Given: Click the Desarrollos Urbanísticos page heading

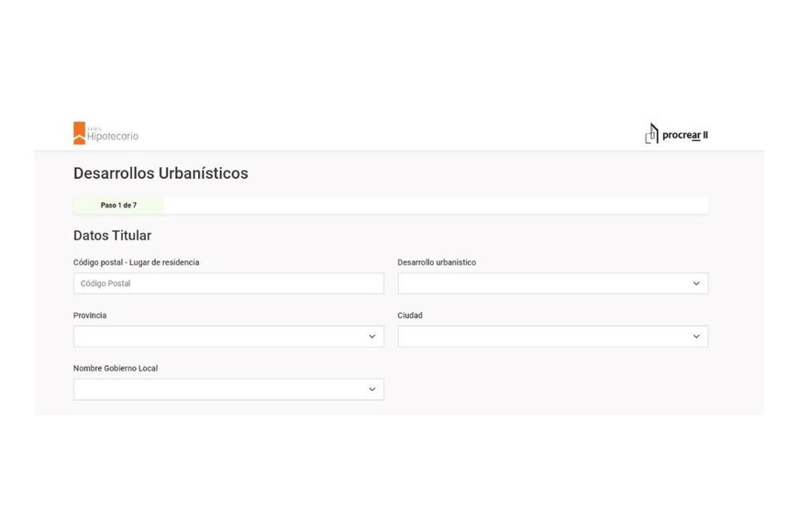Looking at the screenshot, I should pyautogui.click(x=161, y=173).
